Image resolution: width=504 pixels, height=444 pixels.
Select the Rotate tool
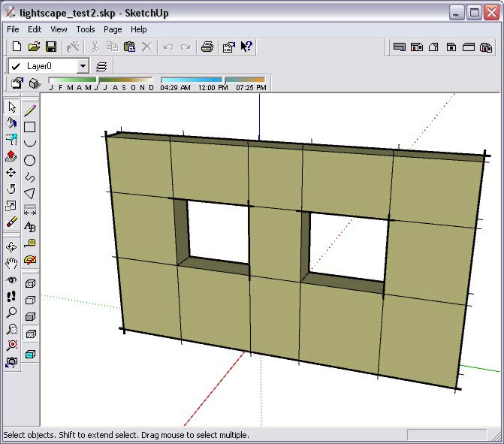pyautogui.click(x=11, y=189)
